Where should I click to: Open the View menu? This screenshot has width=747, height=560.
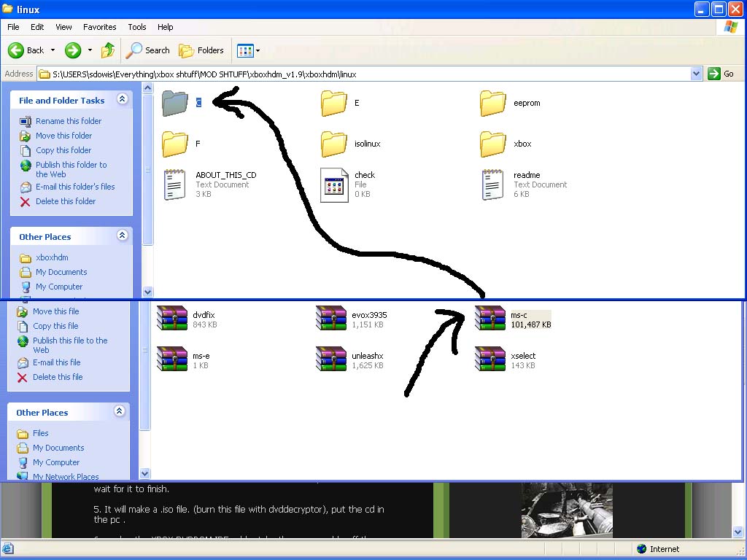(63, 27)
